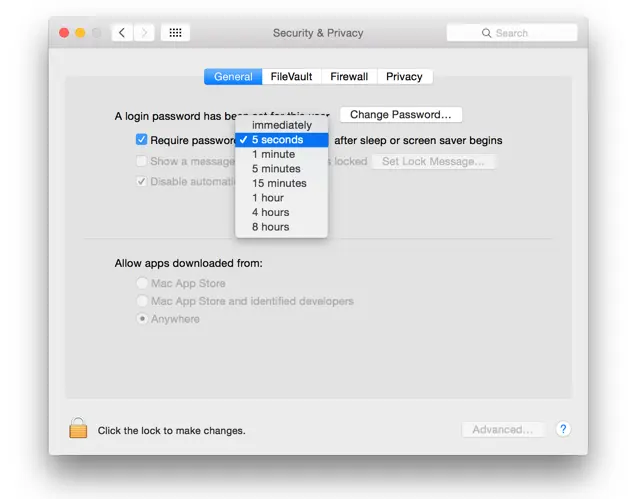Click the magnifier icon in Search

(x=486, y=33)
